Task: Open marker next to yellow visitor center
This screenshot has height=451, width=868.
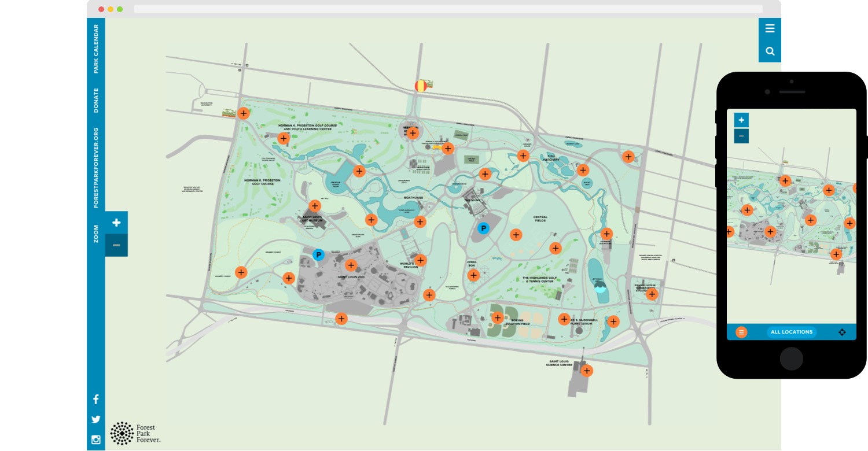Action: pos(448,149)
